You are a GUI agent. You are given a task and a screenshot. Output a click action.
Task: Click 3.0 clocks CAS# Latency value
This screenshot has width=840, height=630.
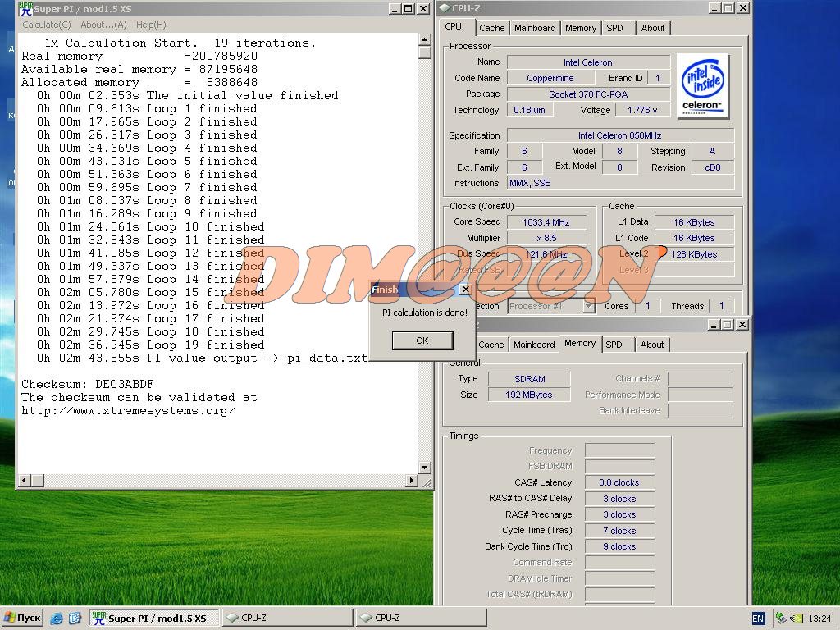pyautogui.click(x=619, y=482)
